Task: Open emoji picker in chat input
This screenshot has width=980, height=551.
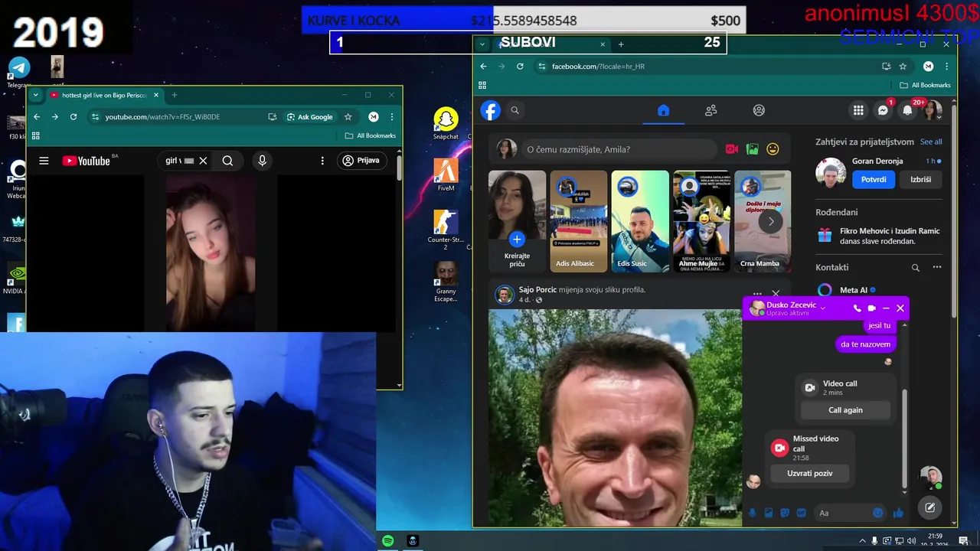Action: 877,513
